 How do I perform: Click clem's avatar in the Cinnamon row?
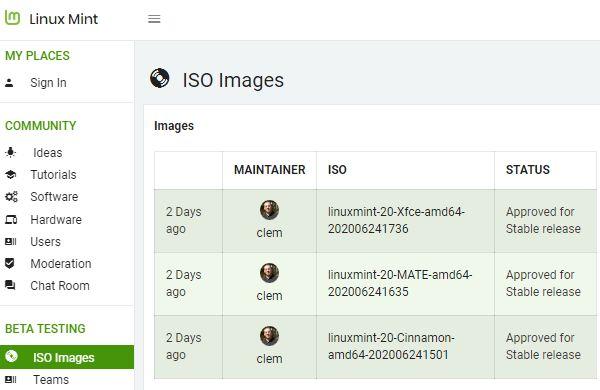[x=269, y=336]
